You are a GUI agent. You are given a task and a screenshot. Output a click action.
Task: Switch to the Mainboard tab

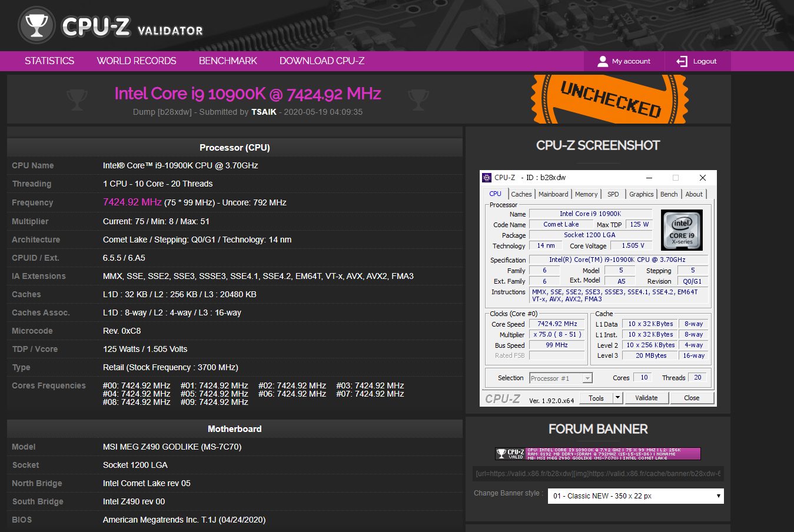click(x=553, y=194)
